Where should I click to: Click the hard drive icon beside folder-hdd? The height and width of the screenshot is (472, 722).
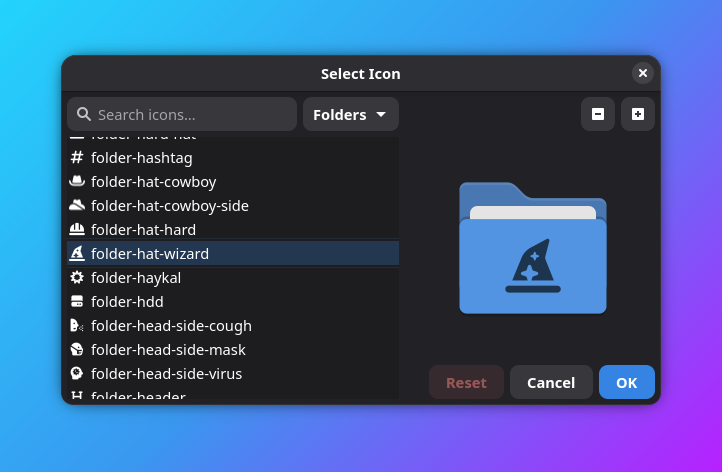click(x=77, y=301)
